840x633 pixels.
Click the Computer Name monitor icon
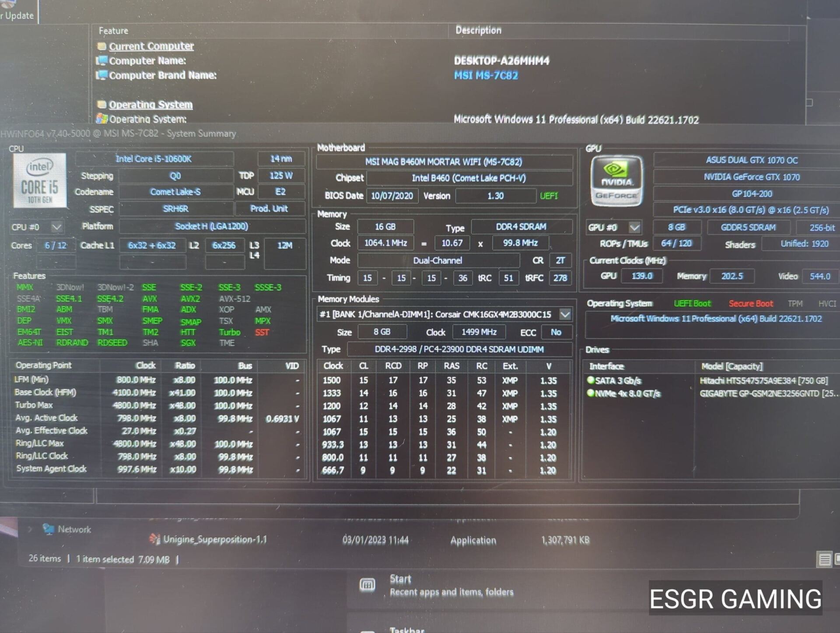click(x=101, y=60)
